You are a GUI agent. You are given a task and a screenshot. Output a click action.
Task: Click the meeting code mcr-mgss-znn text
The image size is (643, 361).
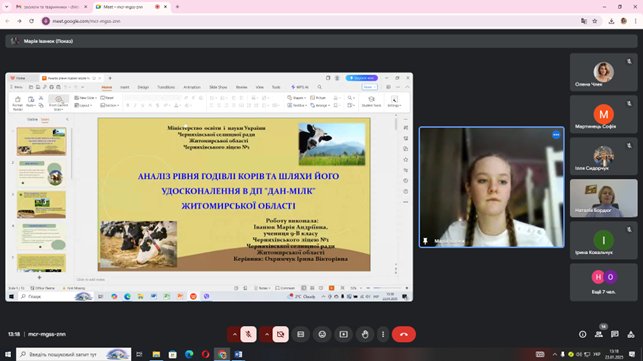tap(47, 334)
